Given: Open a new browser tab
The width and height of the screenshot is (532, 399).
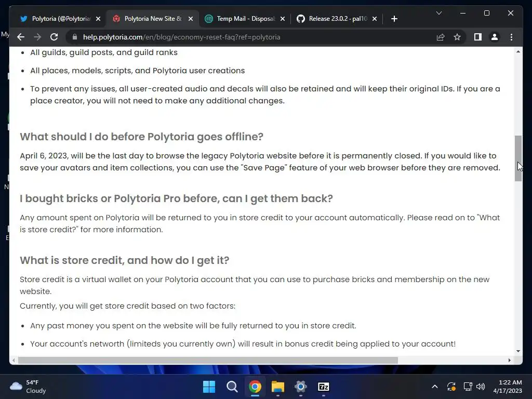Looking at the screenshot, I should tap(394, 19).
